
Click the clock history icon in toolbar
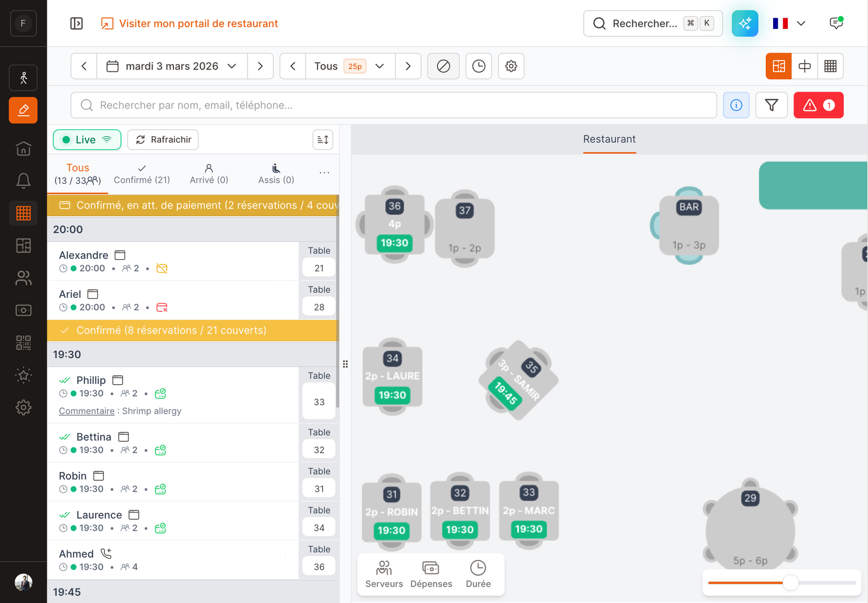(478, 66)
